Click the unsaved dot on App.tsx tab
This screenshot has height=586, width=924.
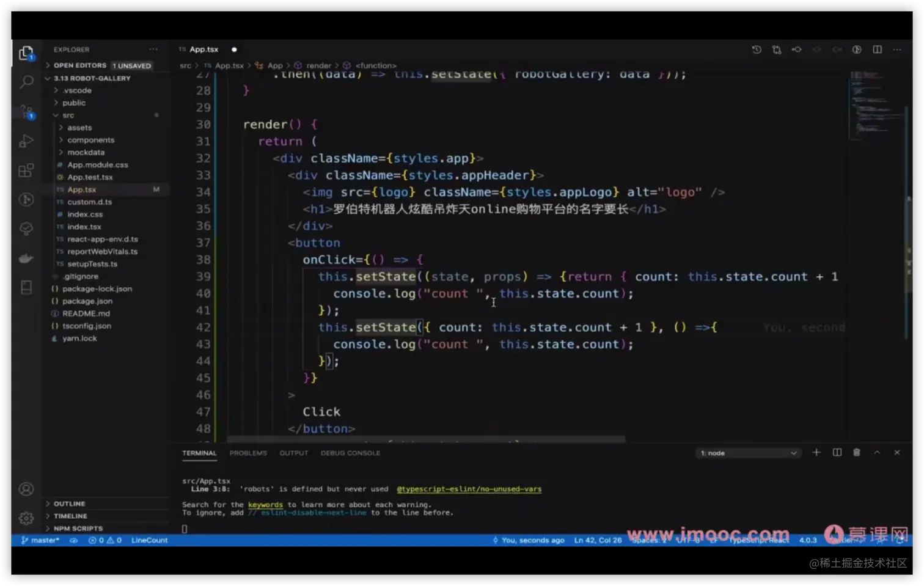click(x=234, y=49)
